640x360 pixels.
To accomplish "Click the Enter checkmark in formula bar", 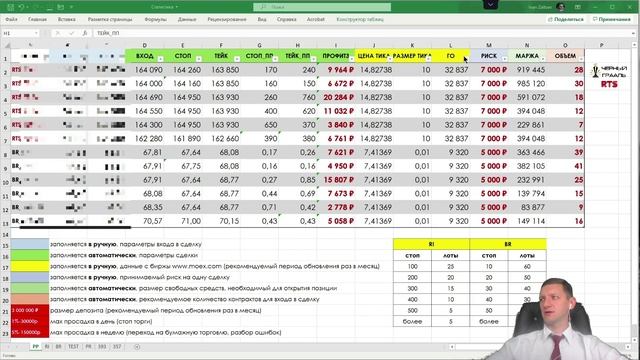I will pos(71,33).
